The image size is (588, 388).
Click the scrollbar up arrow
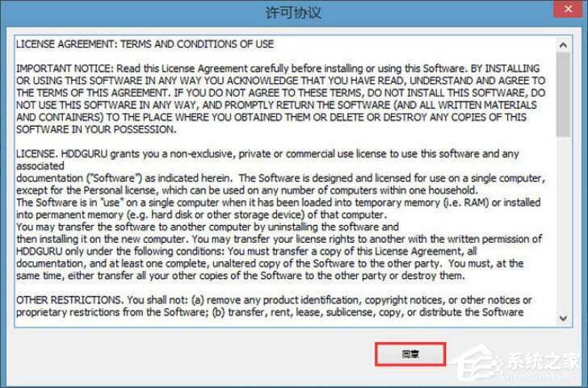click(563, 45)
